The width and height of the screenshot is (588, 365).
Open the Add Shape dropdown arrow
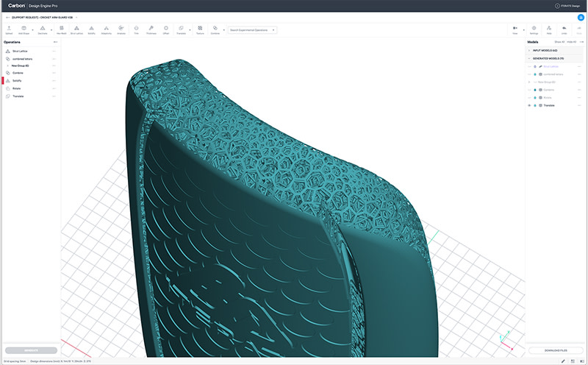coord(32,30)
